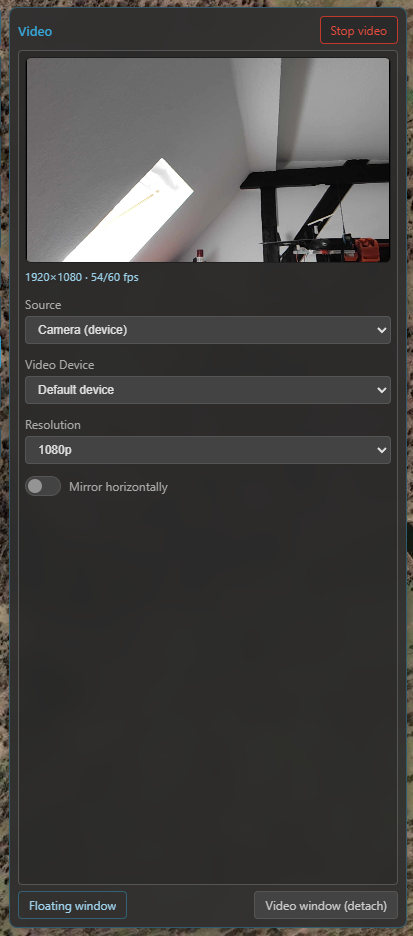Image resolution: width=413 pixels, height=936 pixels.
Task: Click the Video Device label
Action: pos(60,365)
